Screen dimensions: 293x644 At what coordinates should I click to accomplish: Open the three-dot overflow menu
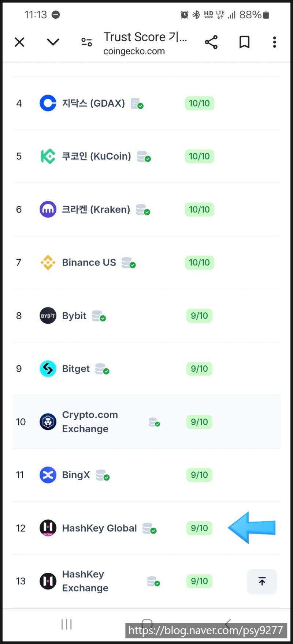point(274,42)
